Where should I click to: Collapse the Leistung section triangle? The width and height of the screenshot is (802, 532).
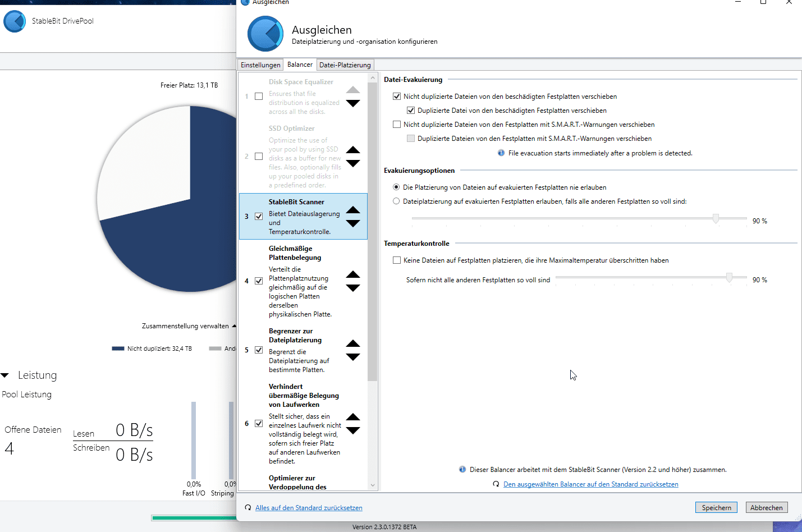(x=5, y=375)
